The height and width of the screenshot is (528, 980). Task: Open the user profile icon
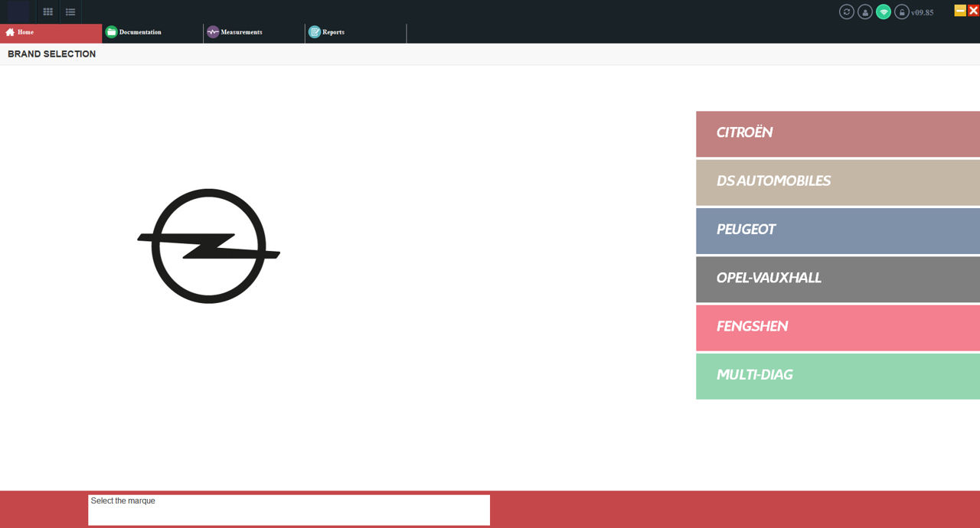(x=865, y=11)
